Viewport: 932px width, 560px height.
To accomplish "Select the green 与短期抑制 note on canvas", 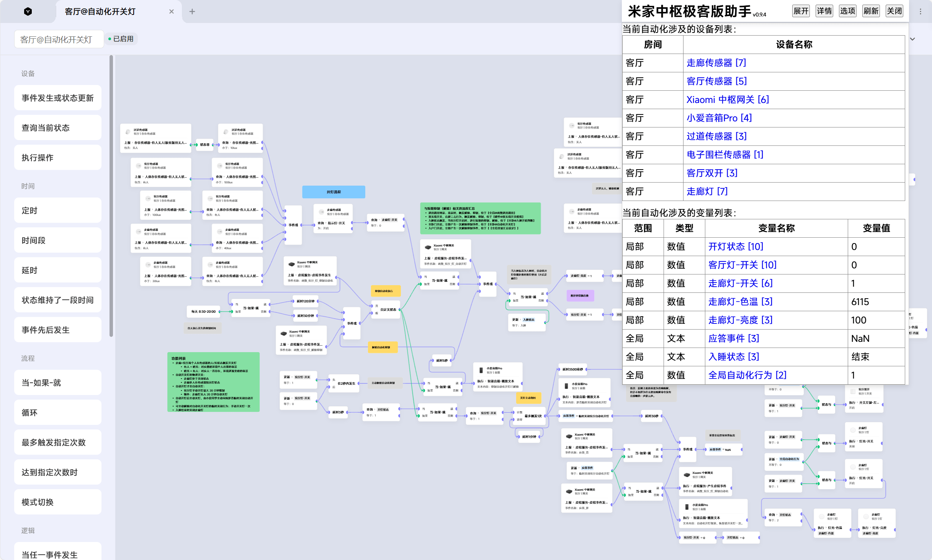I will click(481, 218).
